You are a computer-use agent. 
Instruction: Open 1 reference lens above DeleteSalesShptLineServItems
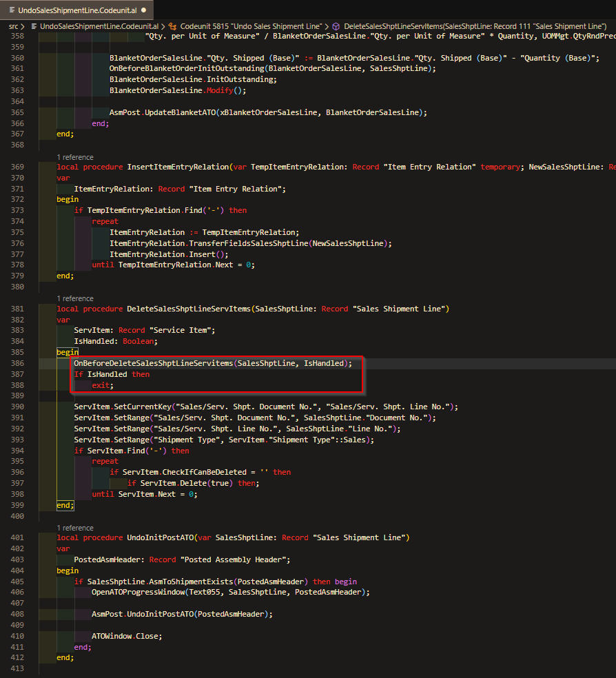(75, 298)
